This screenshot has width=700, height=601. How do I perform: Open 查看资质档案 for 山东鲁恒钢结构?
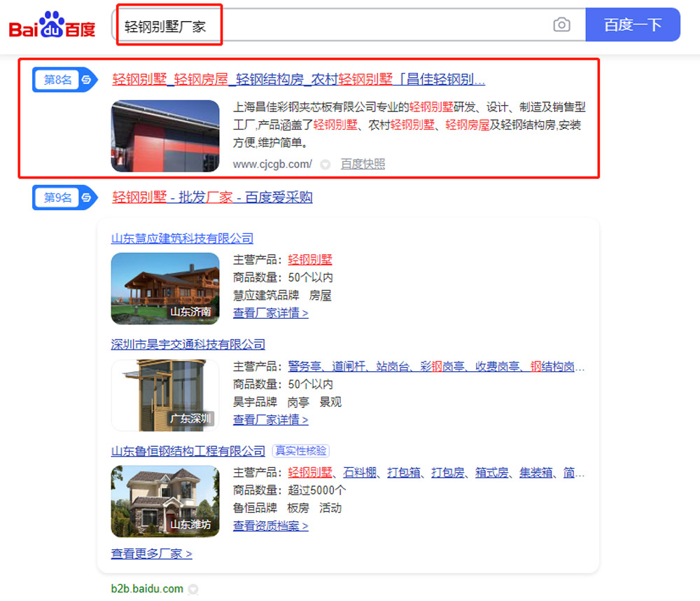270,525
